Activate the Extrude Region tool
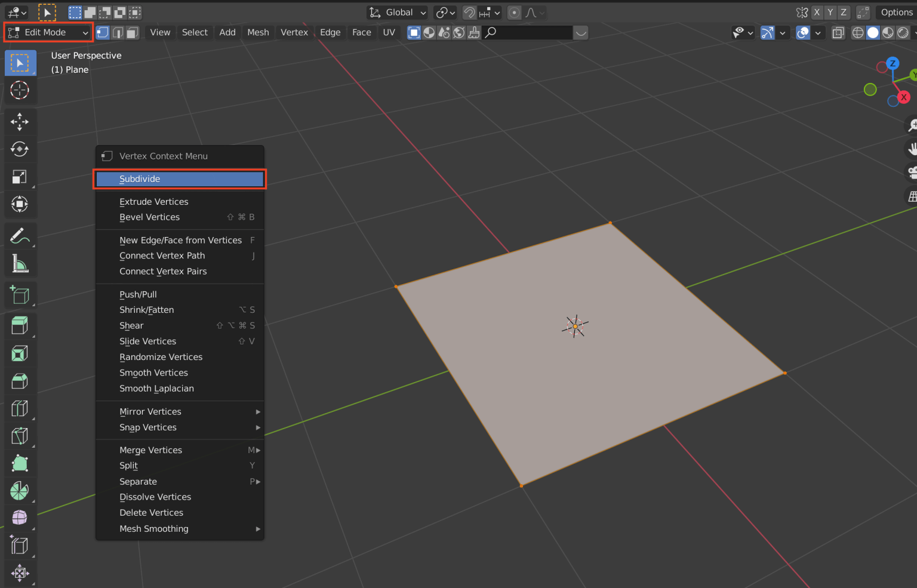The height and width of the screenshot is (588, 917). [20, 325]
